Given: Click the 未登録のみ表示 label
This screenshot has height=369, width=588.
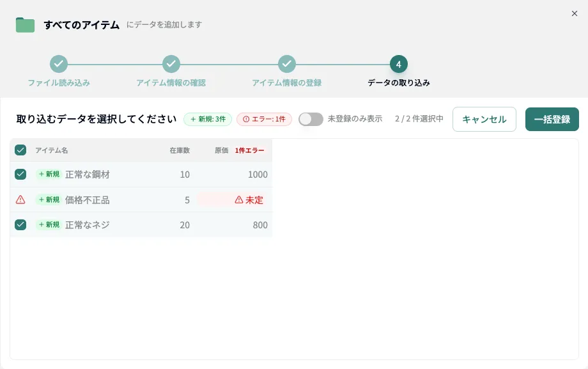Looking at the screenshot, I should pos(355,118).
